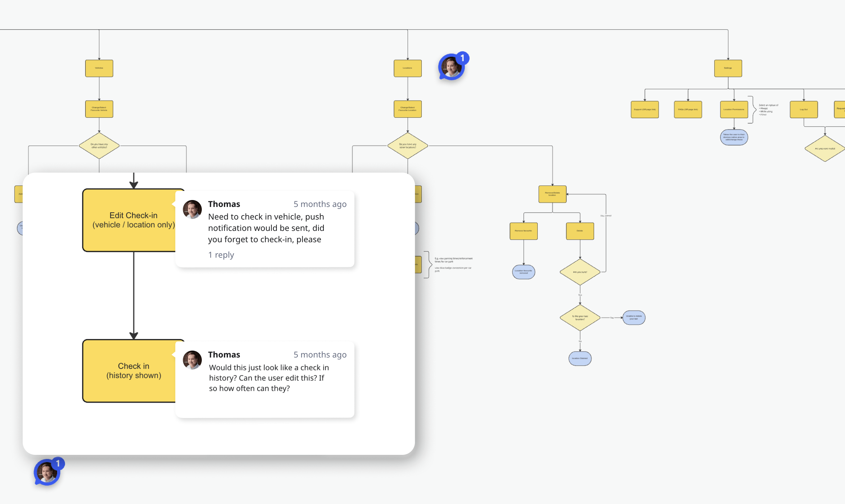
Task: Select the "Location favourite removed" blue node
Action: (523, 272)
